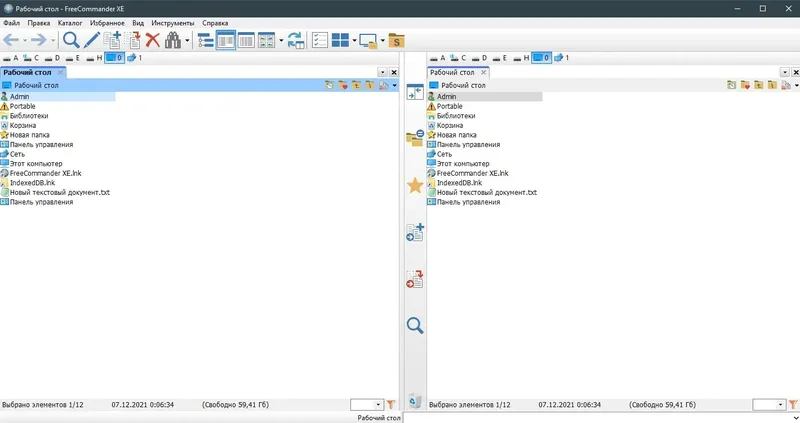Click the blue four-tile layout icon
800x423 pixels.
point(340,40)
